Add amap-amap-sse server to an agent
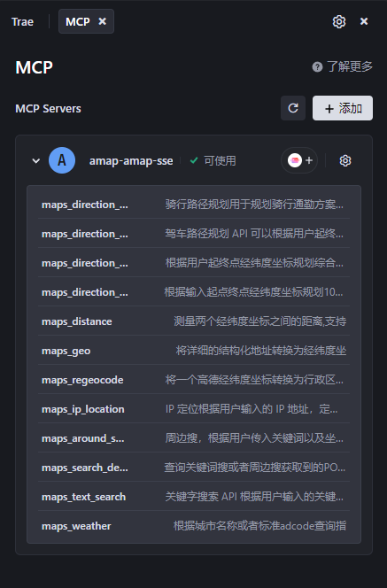The height and width of the screenshot is (588, 387). point(299,160)
